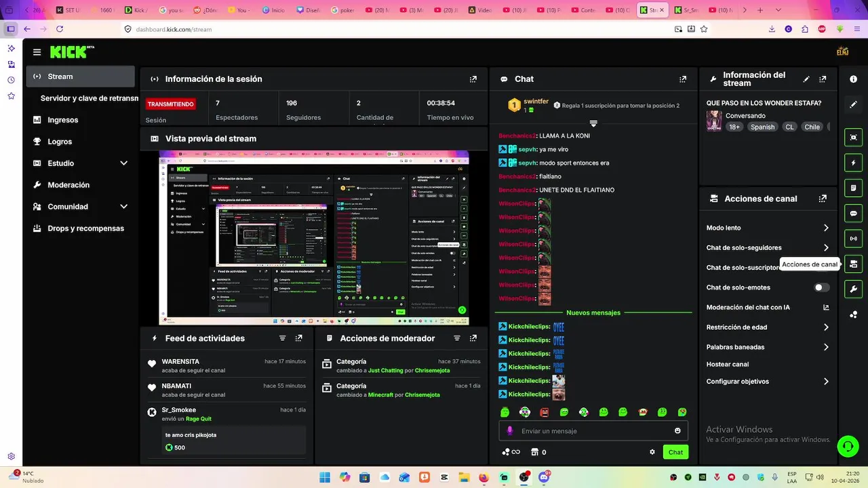
Task: Pop out the Información del stream panel
Action: click(823, 79)
